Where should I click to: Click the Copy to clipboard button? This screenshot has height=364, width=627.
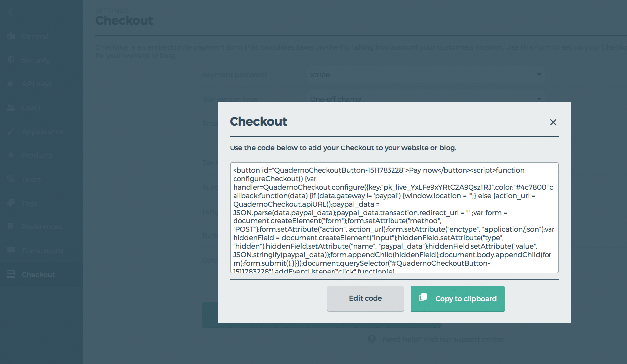click(x=458, y=298)
